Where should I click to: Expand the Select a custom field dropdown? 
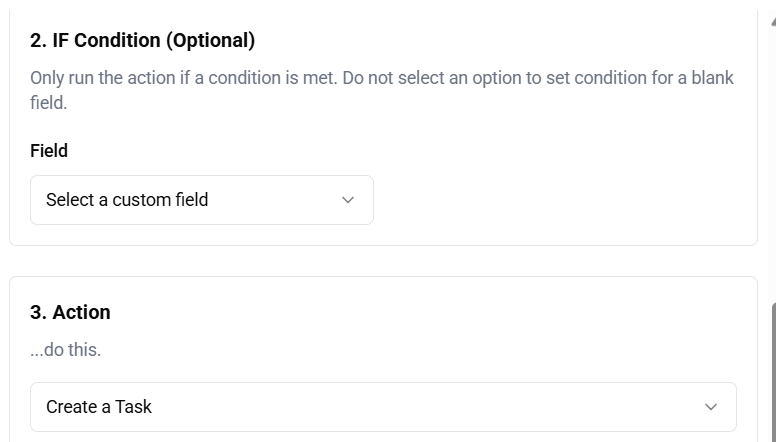[x=202, y=200]
